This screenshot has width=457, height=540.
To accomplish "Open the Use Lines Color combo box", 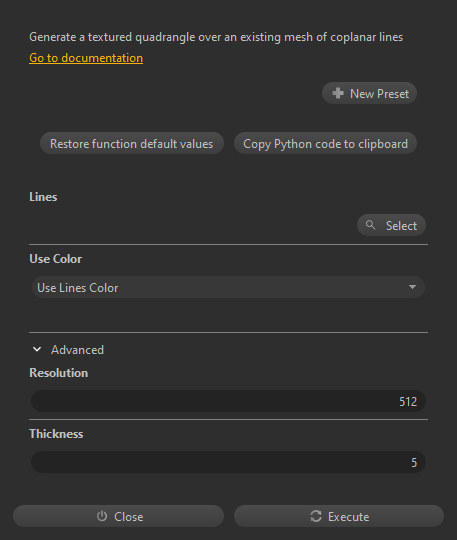I will 228,287.
